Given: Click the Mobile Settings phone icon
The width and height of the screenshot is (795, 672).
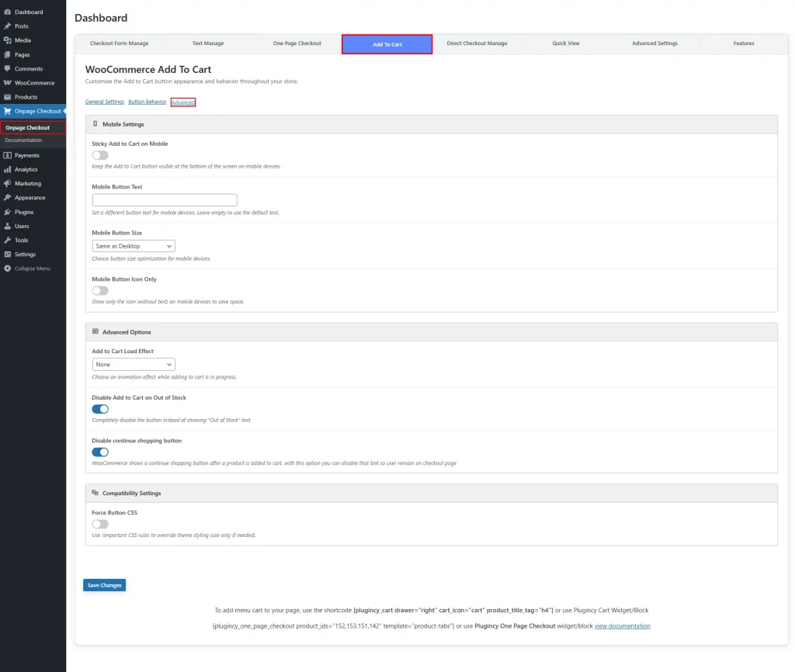Looking at the screenshot, I should click(95, 123).
